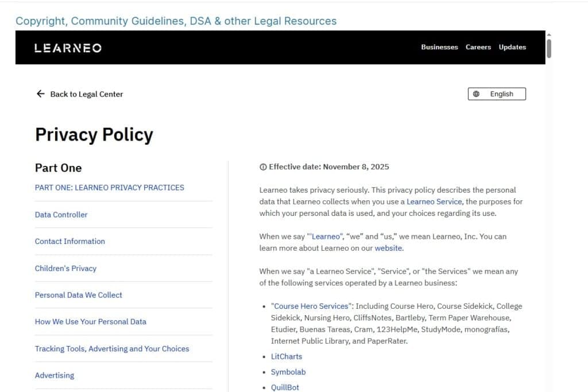Open the Symbolab link
Viewport: 588px width, 392px height.
click(288, 372)
